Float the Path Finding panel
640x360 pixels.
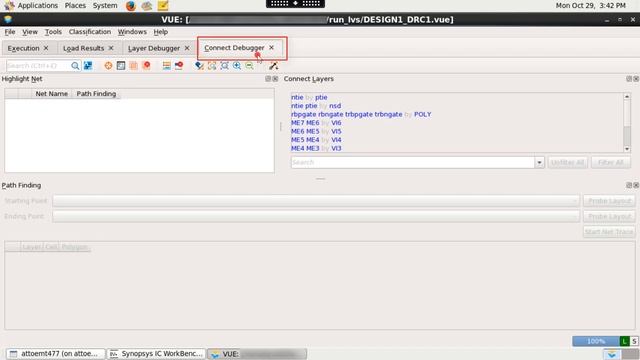[629, 185]
